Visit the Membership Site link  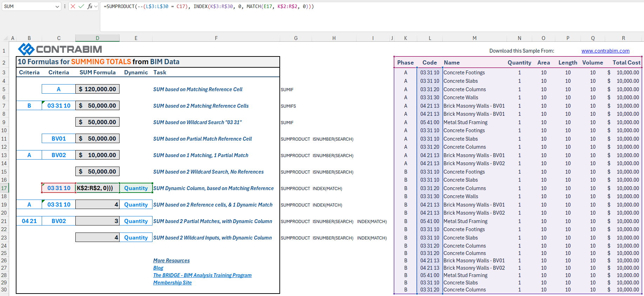click(x=172, y=283)
